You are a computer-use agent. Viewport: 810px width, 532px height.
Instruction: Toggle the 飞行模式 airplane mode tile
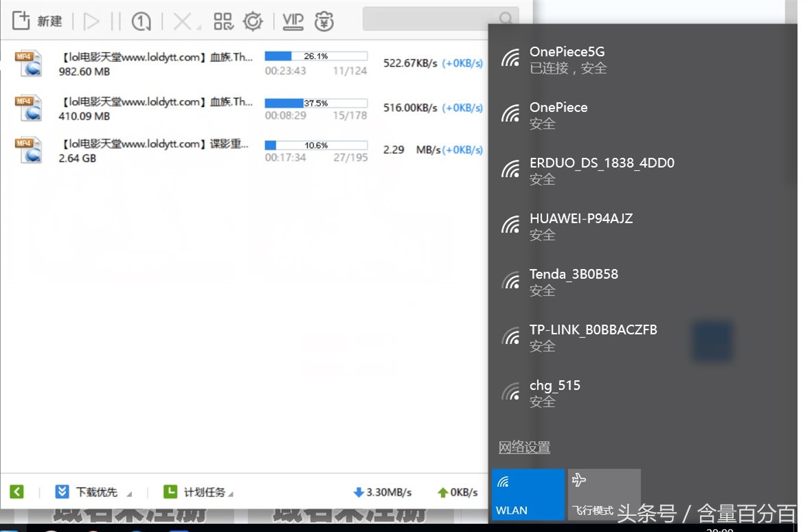click(604, 494)
